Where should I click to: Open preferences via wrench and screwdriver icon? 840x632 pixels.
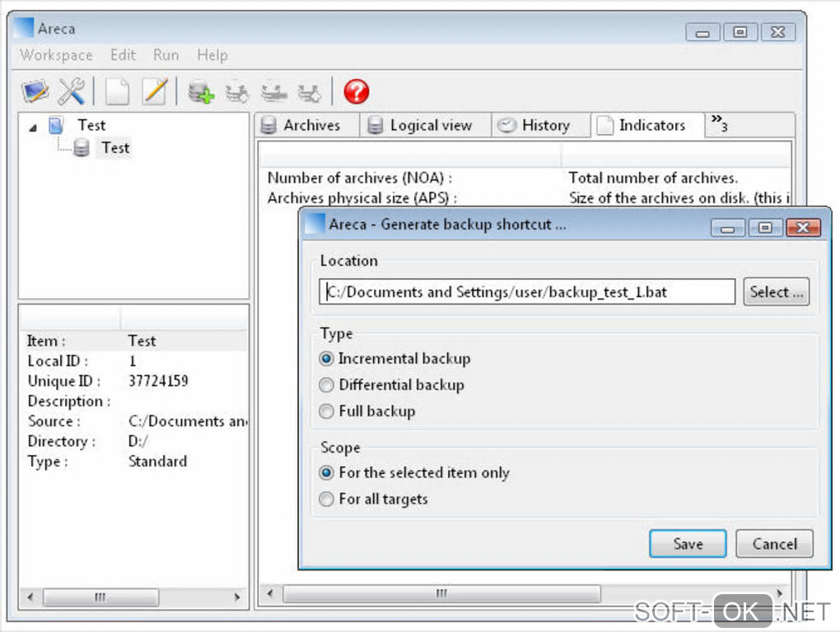(72, 91)
